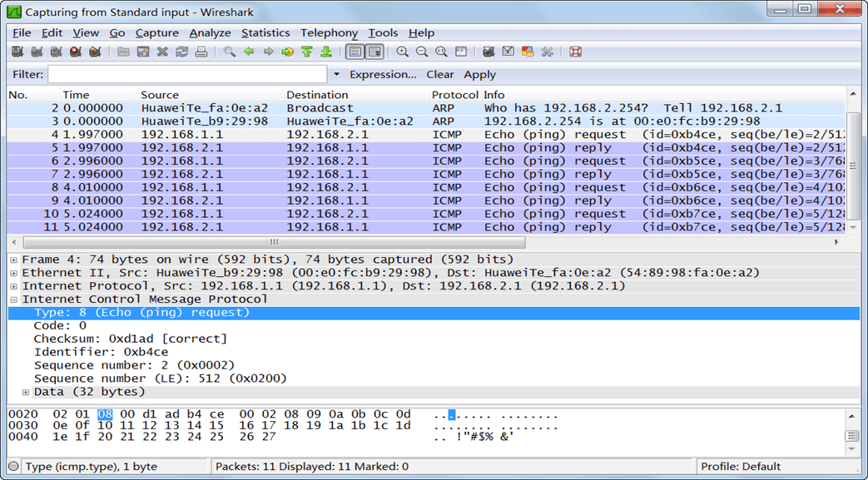Viewport: 868px width, 480px height.
Task: Toggle auto scroll in live capture
Action: (x=374, y=52)
